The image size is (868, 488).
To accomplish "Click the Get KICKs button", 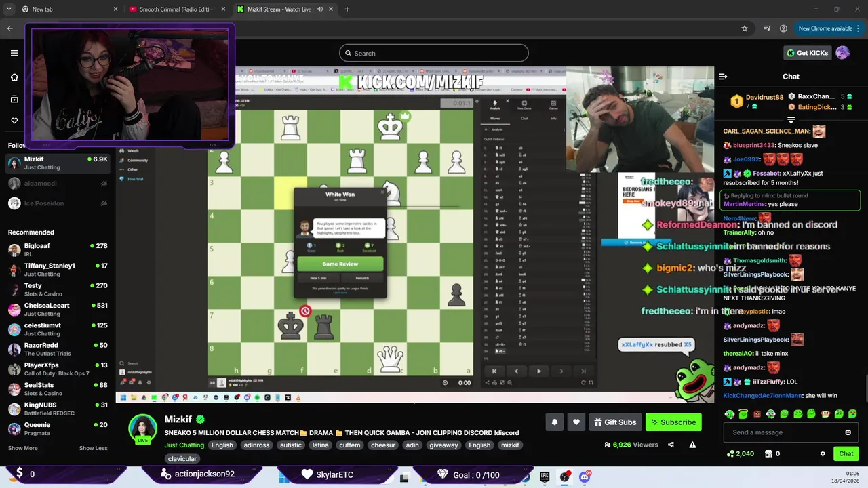I will (807, 53).
